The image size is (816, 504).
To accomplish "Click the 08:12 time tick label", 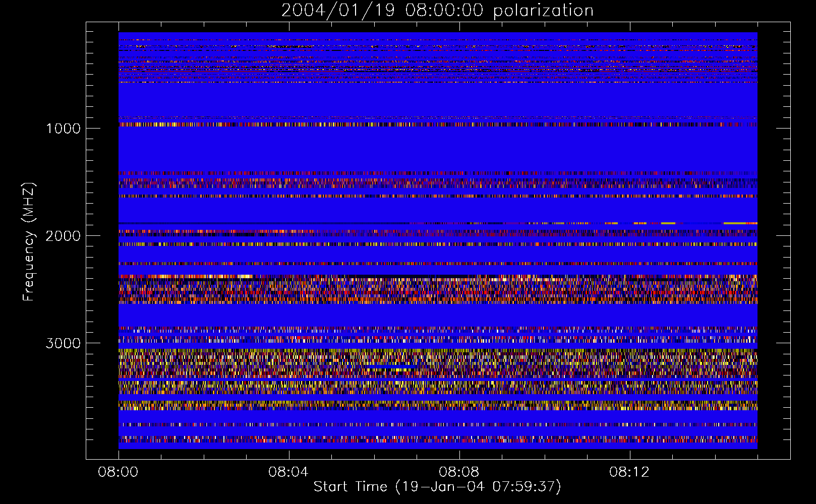I will [629, 472].
